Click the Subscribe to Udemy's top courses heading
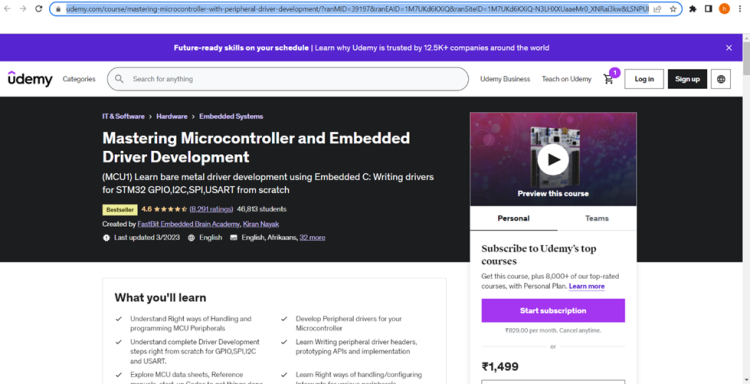The width and height of the screenshot is (750, 384). tap(539, 255)
